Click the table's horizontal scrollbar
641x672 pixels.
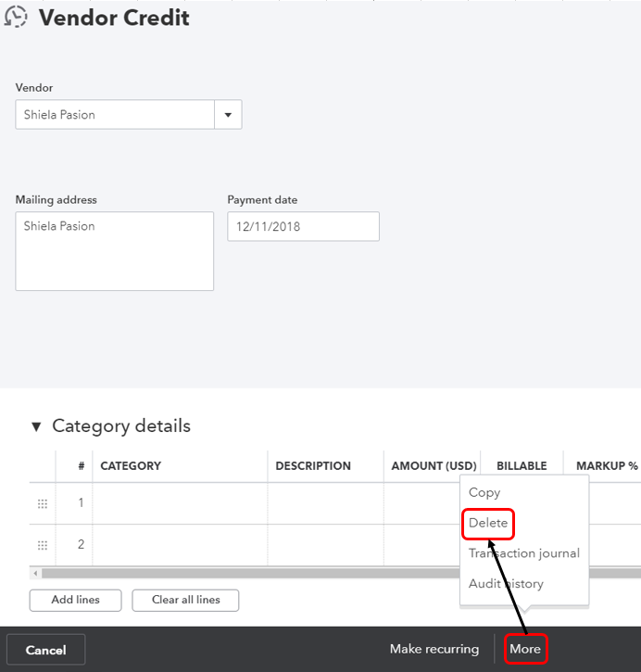241,574
